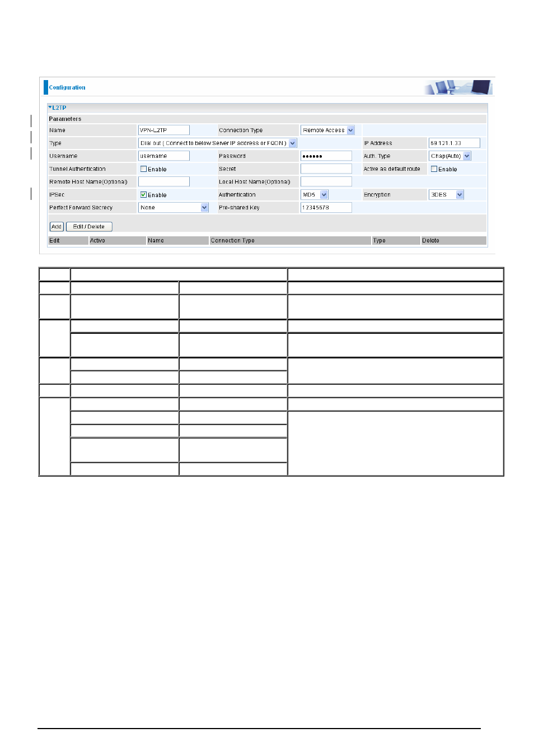
Task: Open the Perfect Forward Secrecy dropdown
Action: click(174, 207)
